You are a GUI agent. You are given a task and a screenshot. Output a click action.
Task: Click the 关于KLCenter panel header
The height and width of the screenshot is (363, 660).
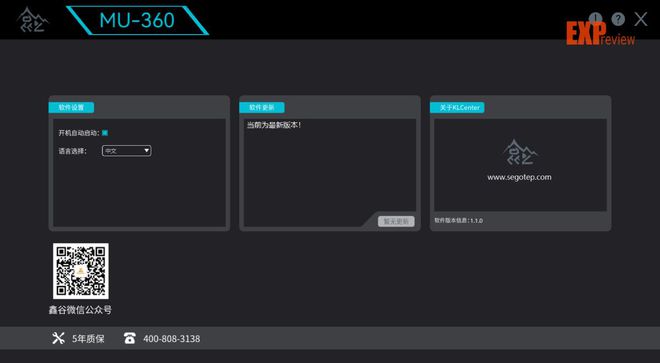click(x=457, y=107)
